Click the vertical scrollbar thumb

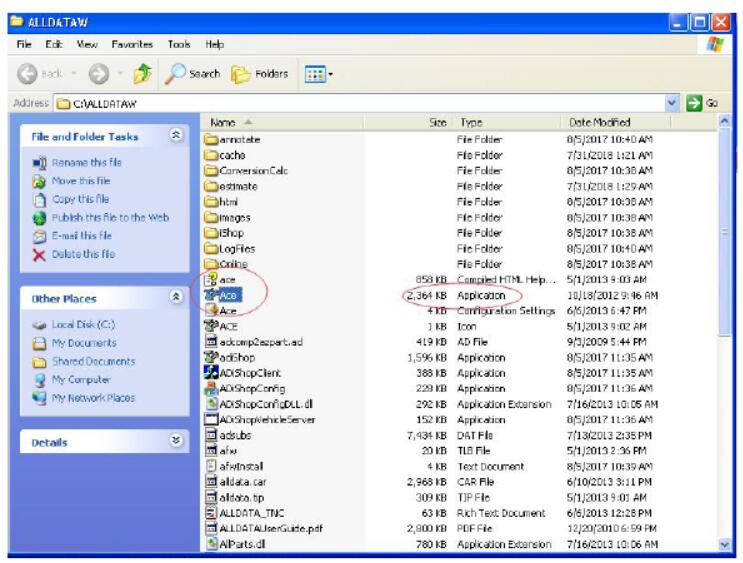pos(724,232)
